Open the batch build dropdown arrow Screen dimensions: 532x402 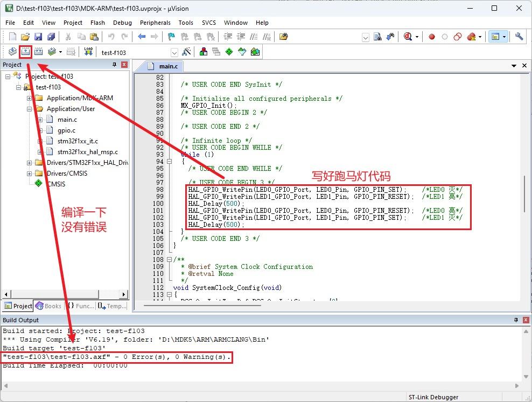click(60, 52)
